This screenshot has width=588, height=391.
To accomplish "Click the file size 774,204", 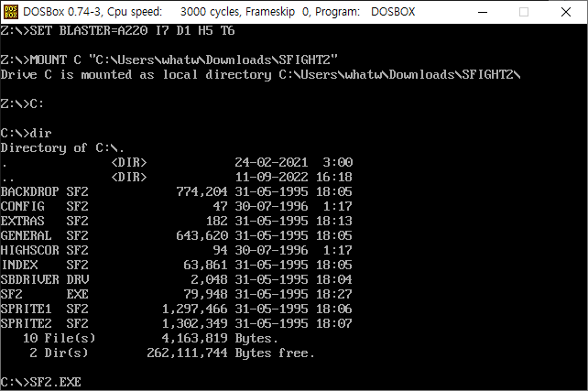I will pos(201,192).
